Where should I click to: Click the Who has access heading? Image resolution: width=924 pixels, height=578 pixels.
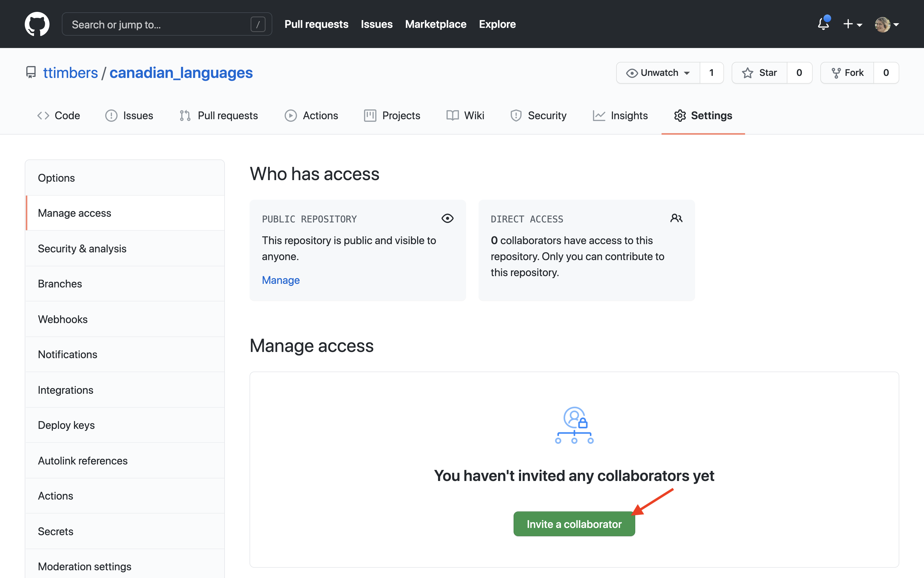click(314, 174)
